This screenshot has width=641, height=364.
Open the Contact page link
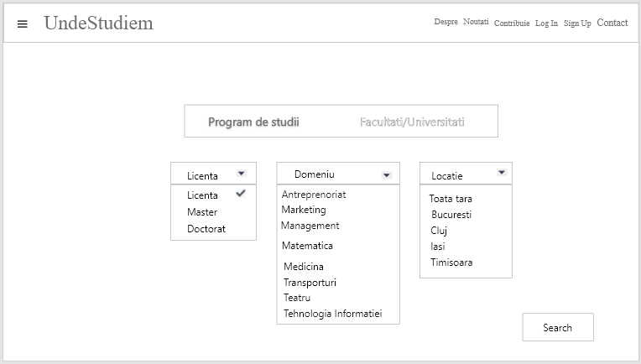tap(612, 23)
